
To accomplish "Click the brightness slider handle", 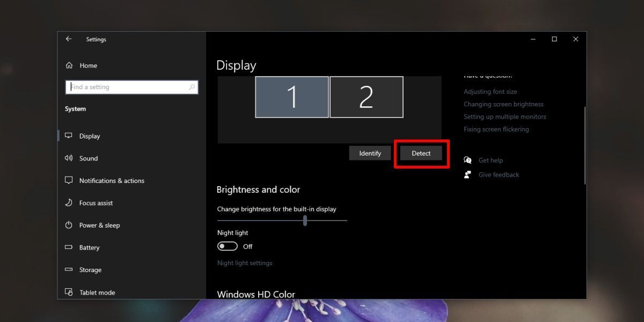I will pyautogui.click(x=305, y=220).
